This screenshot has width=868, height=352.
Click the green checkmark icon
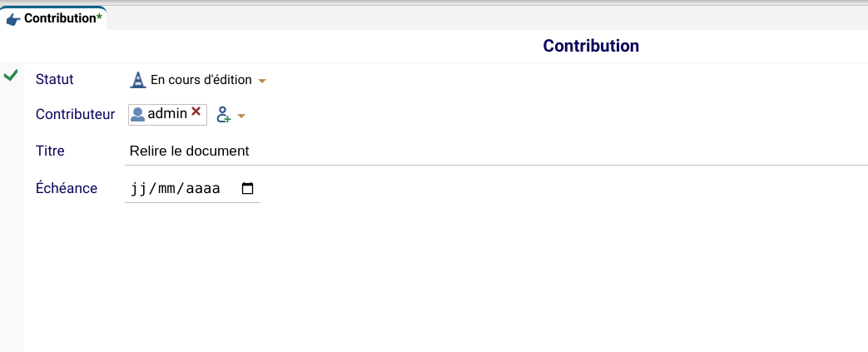[11, 76]
